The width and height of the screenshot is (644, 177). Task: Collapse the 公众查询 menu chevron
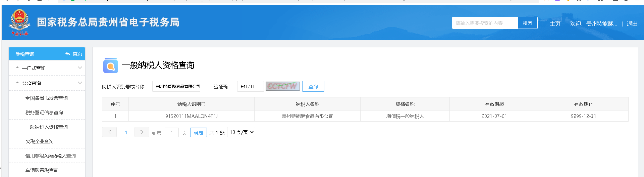pyautogui.click(x=80, y=83)
